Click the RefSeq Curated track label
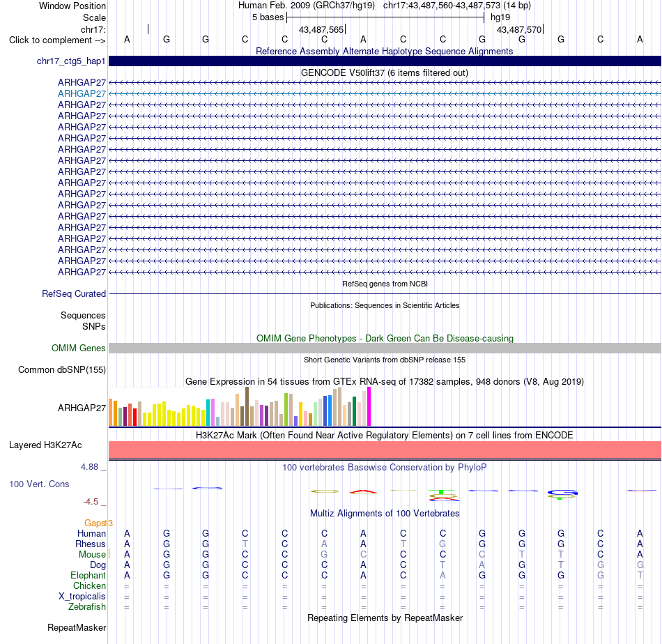The width and height of the screenshot is (662, 644). 74,293
